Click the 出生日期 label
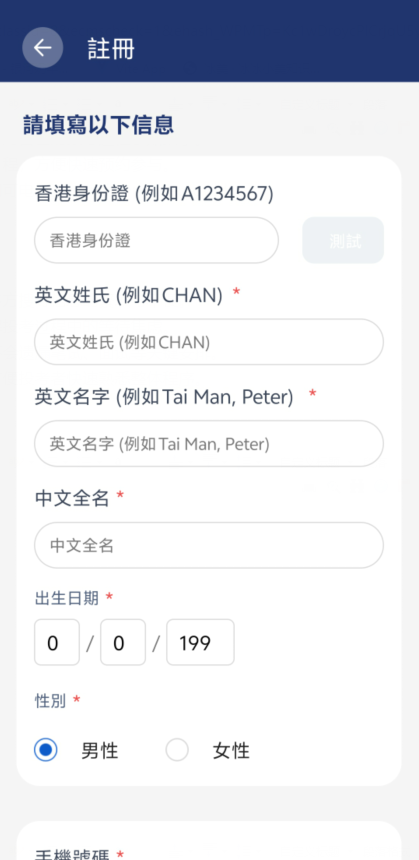419x860 pixels. pos(66,598)
